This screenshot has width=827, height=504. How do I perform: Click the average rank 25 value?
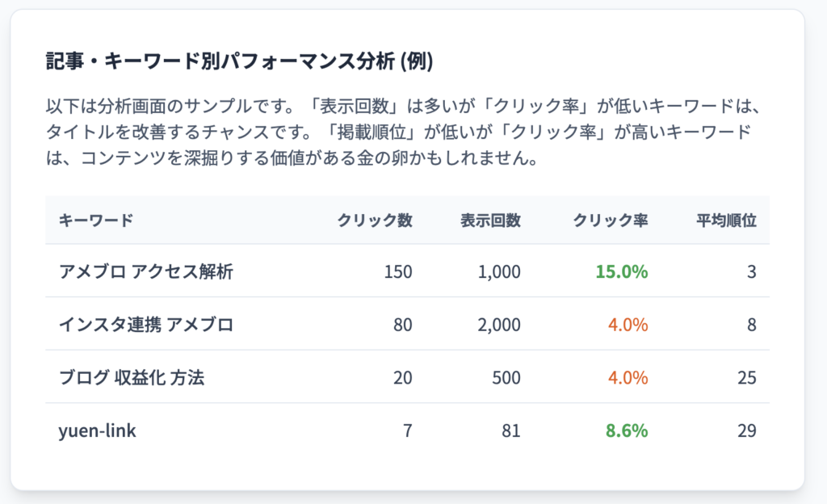pyautogui.click(x=747, y=378)
